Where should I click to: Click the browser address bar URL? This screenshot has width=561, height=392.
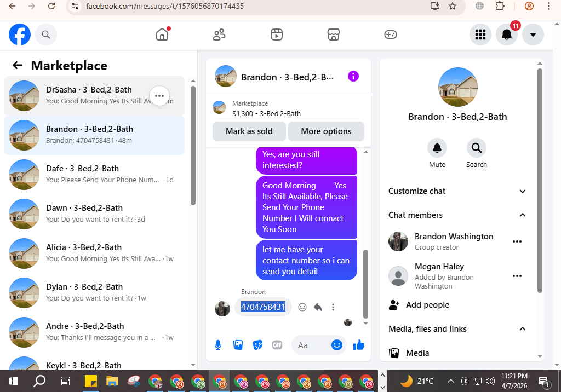tap(164, 6)
